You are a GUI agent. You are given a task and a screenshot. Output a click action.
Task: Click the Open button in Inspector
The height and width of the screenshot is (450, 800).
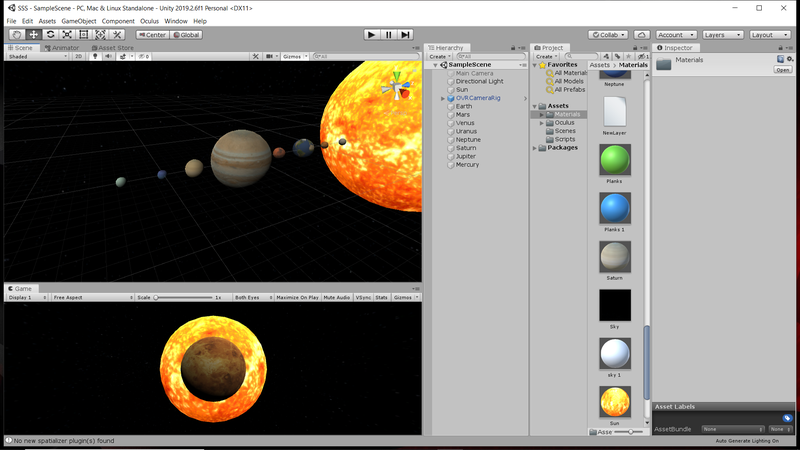click(x=782, y=70)
